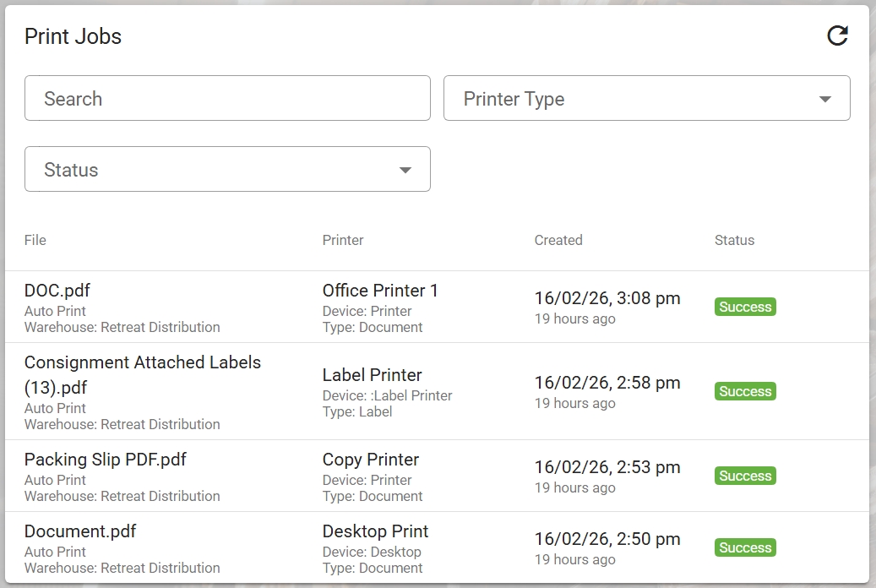The height and width of the screenshot is (588, 876).
Task: Sort by the File column header
Action: (x=35, y=240)
